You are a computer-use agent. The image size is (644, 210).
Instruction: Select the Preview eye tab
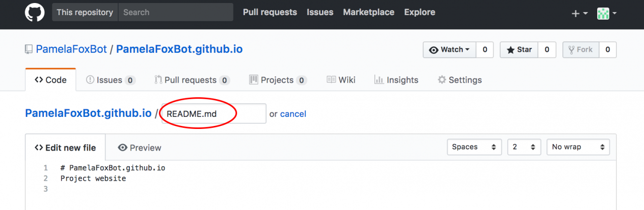point(139,148)
